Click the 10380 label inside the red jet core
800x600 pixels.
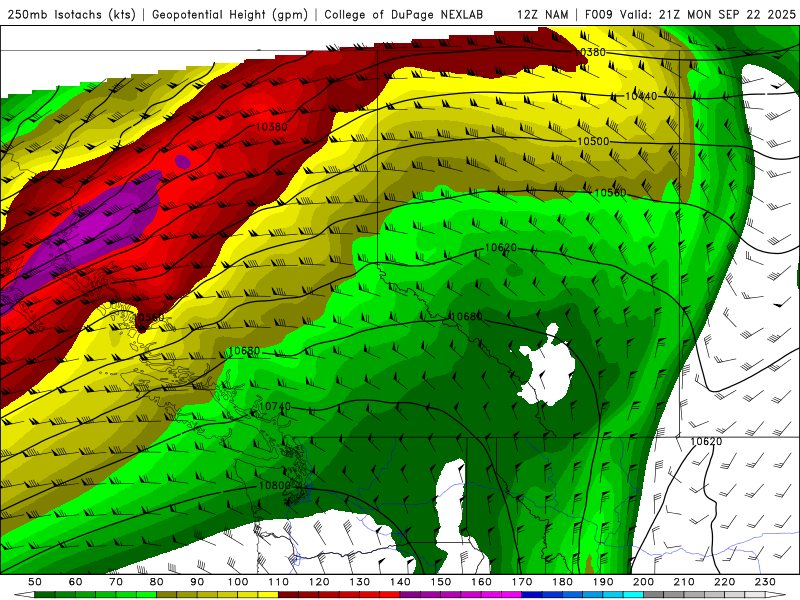[271, 127]
